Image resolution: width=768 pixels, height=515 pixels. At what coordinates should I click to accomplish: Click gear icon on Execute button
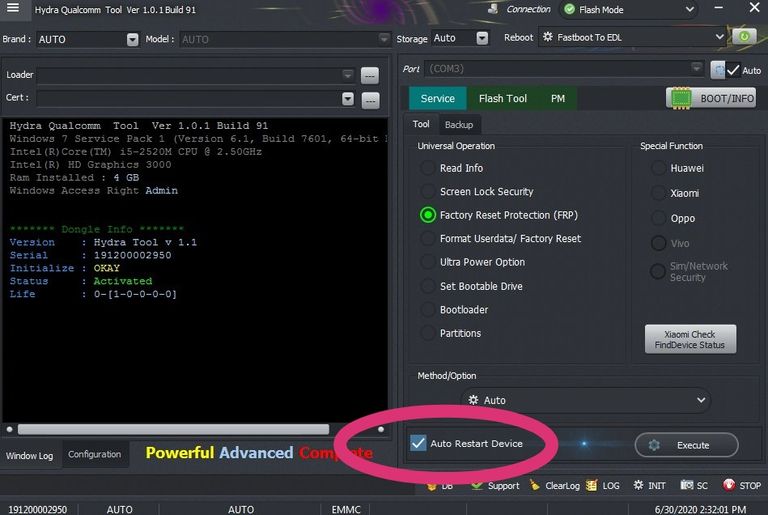[654, 445]
